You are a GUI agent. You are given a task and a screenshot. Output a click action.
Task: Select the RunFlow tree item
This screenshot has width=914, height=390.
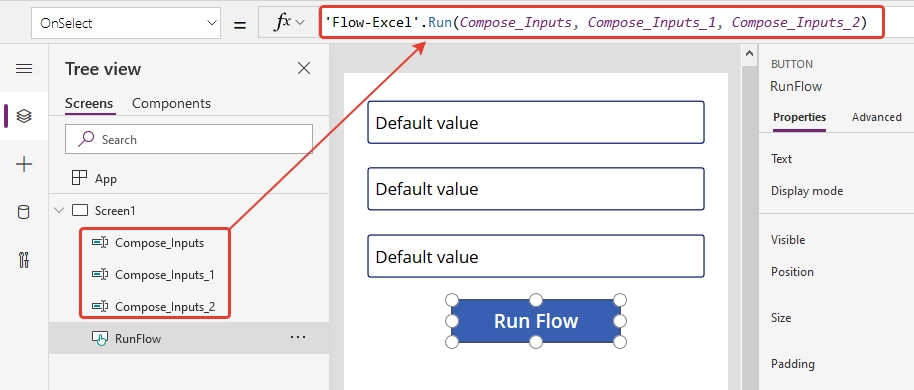click(189, 338)
